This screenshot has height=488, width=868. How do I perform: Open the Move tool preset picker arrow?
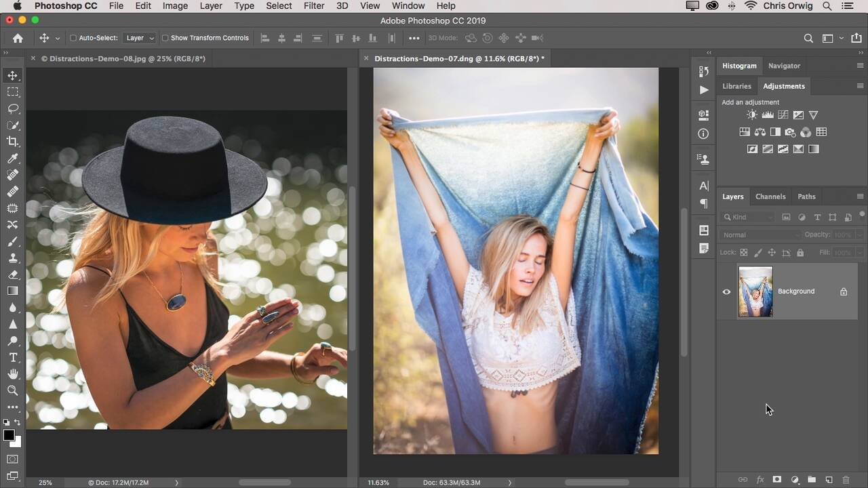[58, 39]
